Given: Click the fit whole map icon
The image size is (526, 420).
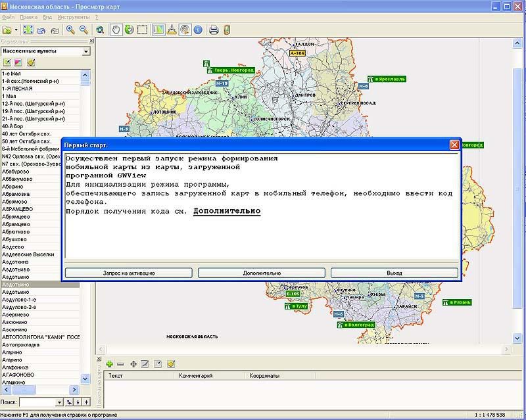Looking at the screenshot, I should [28, 30].
